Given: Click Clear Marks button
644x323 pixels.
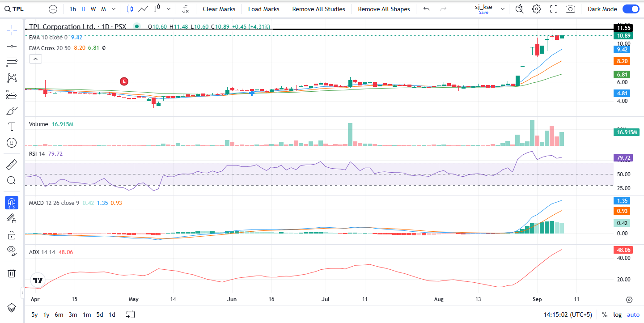Looking at the screenshot, I should pos(219,9).
